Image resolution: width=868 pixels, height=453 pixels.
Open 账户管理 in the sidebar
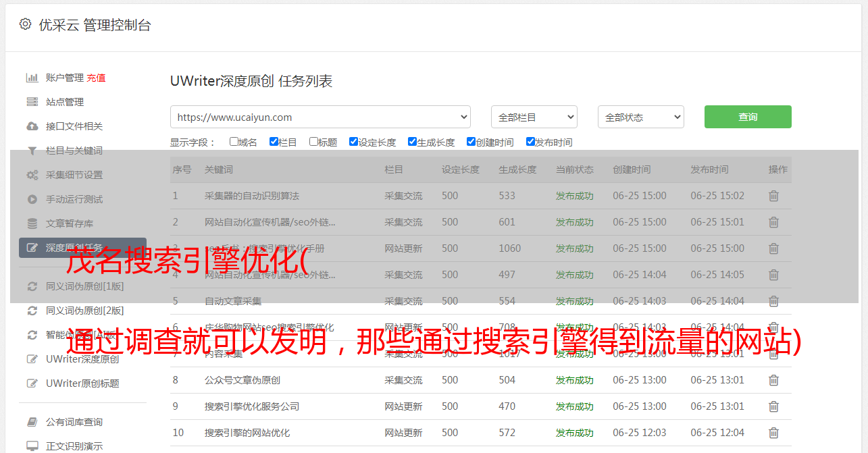tap(65, 78)
